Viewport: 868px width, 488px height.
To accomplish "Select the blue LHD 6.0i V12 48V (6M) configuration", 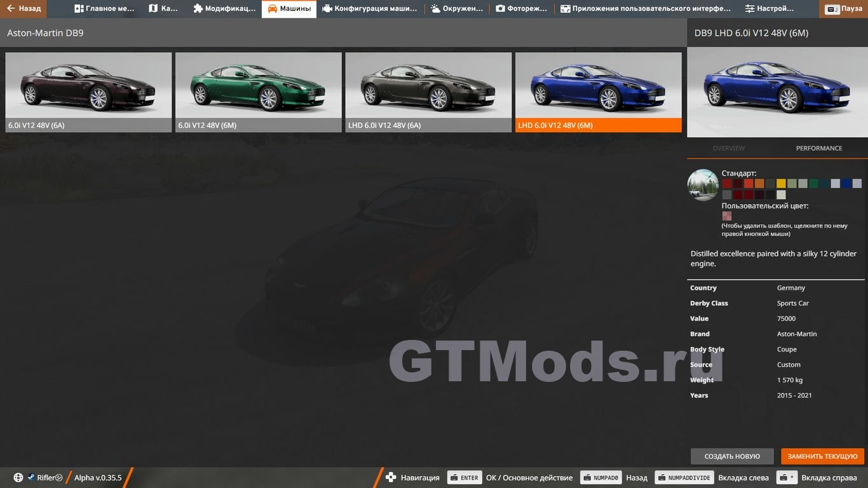I will (x=599, y=92).
